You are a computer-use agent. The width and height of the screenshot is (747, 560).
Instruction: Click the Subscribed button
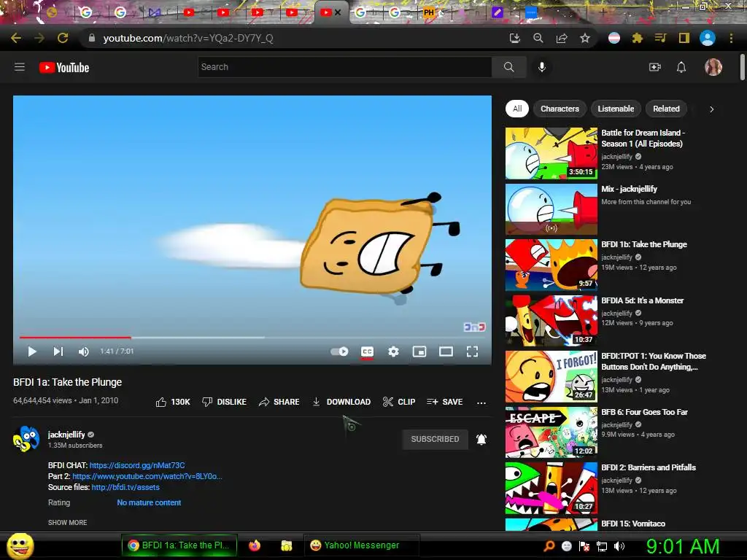435,439
